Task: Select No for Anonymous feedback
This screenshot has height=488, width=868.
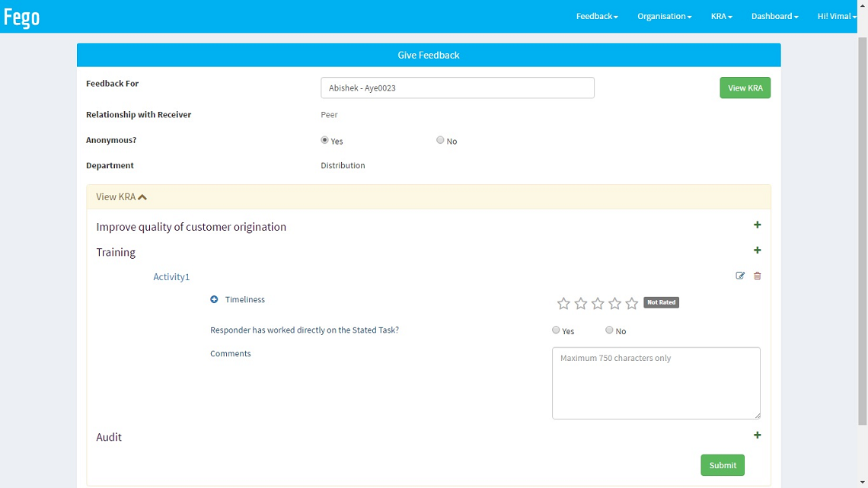Action: tap(440, 140)
